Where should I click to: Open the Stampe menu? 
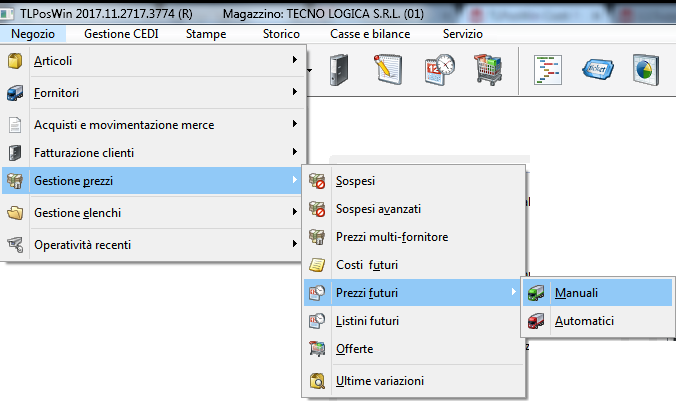coord(206,34)
